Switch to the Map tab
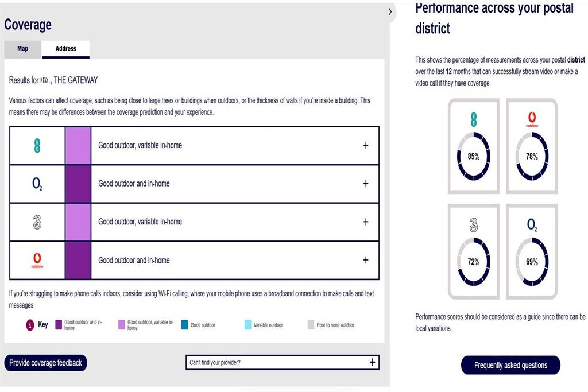Screen dimensions: 588x392 click(x=22, y=49)
